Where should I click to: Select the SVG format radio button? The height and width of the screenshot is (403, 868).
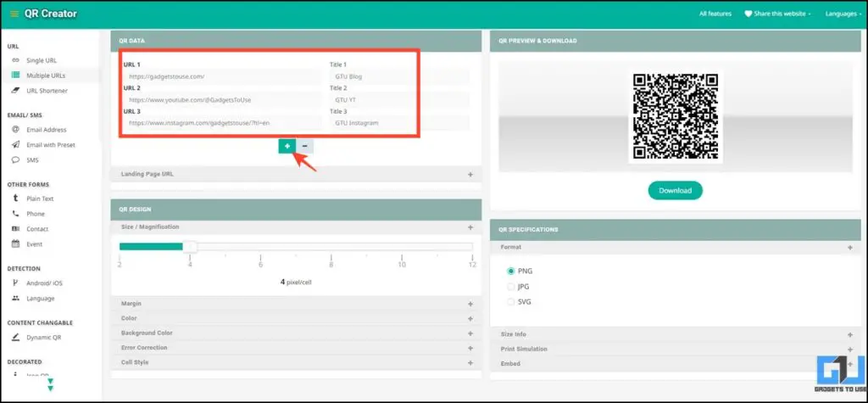tap(510, 302)
